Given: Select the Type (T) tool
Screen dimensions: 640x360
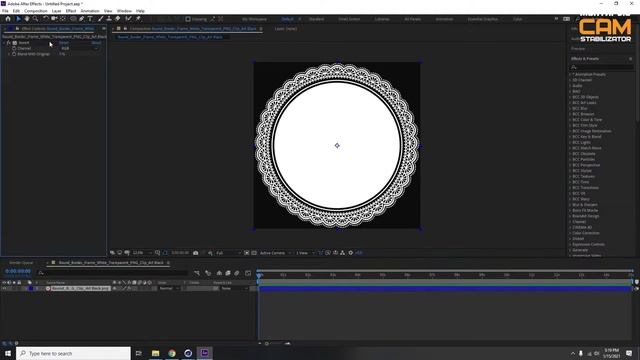Looking at the screenshot, I should (x=90, y=19).
